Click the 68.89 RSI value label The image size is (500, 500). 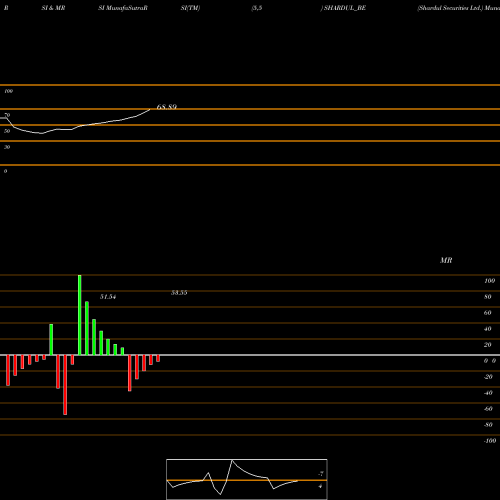[167, 107]
